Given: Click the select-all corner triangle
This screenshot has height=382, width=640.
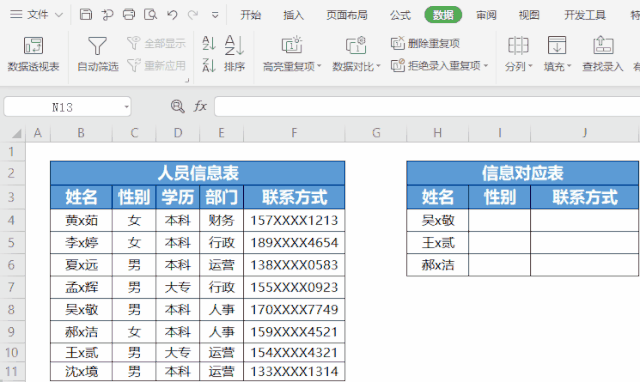Looking at the screenshot, I should pos(17,133).
